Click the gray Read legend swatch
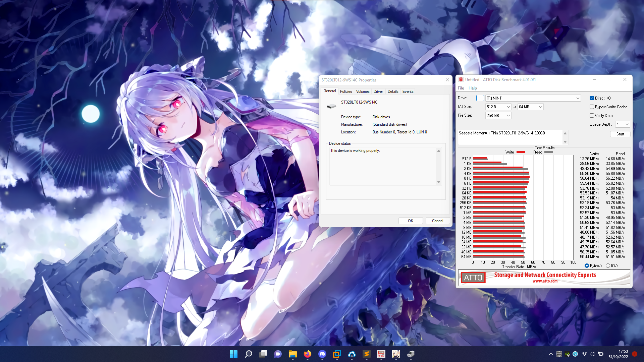Screen dimensions: 644x362 [x=548, y=152]
